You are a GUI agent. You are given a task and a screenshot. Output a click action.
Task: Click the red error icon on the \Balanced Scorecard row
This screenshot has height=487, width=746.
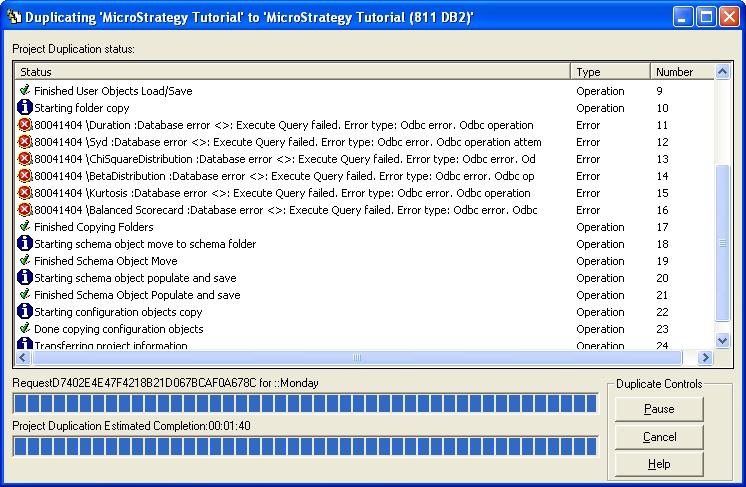click(x=25, y=209)
